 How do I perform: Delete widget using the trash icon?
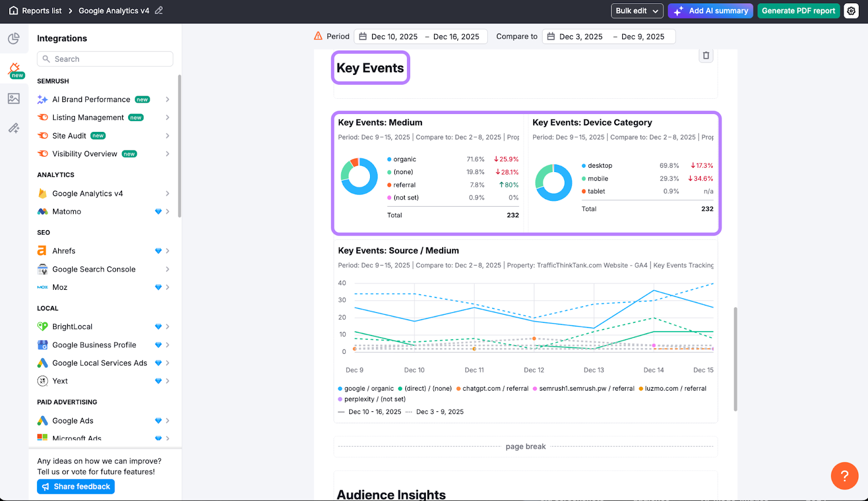coord(706,55)
